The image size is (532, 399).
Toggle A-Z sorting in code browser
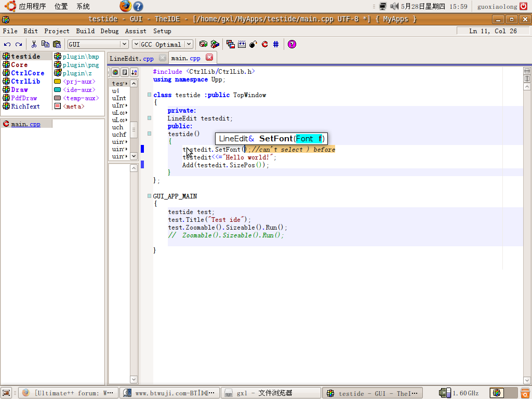(134, 72)
